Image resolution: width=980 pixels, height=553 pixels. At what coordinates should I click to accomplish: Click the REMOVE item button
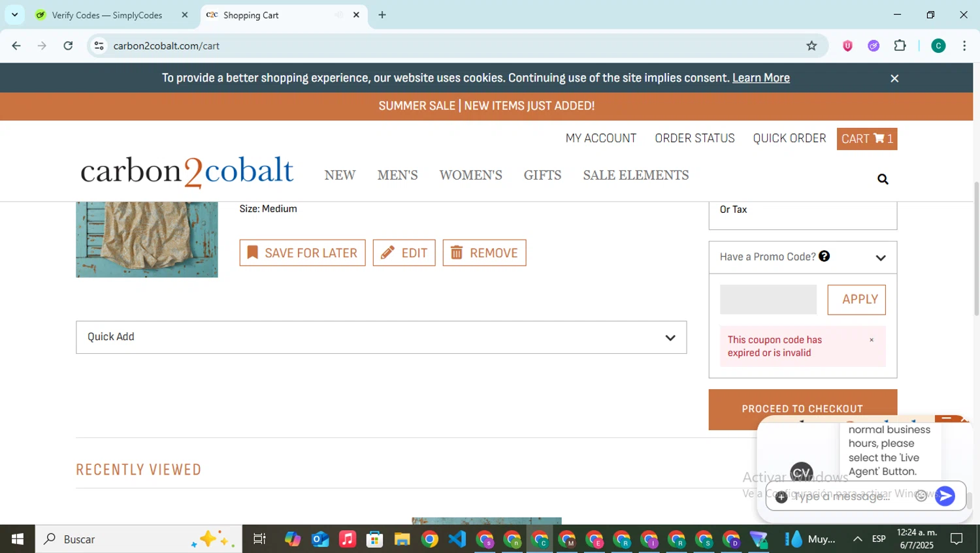pos(484,253)
